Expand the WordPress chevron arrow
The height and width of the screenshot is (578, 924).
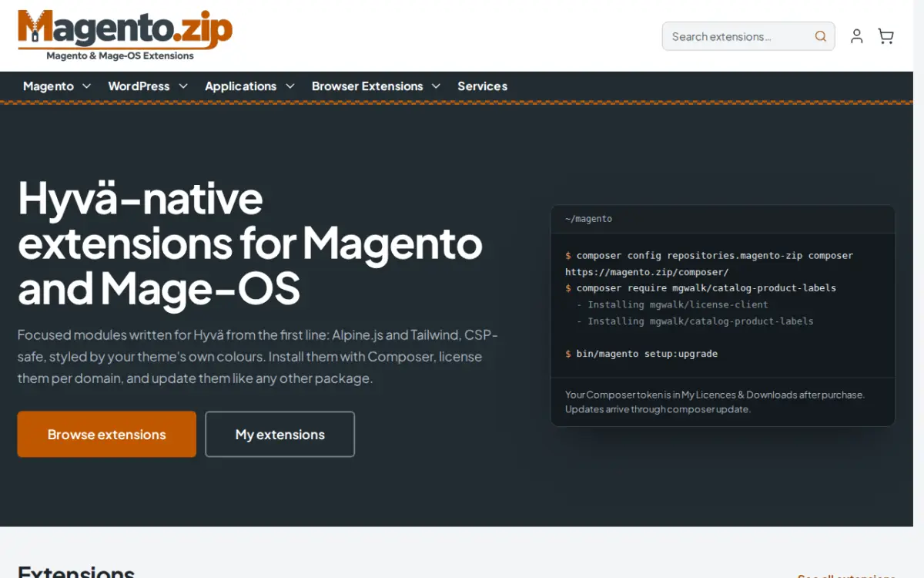[183, 86]
